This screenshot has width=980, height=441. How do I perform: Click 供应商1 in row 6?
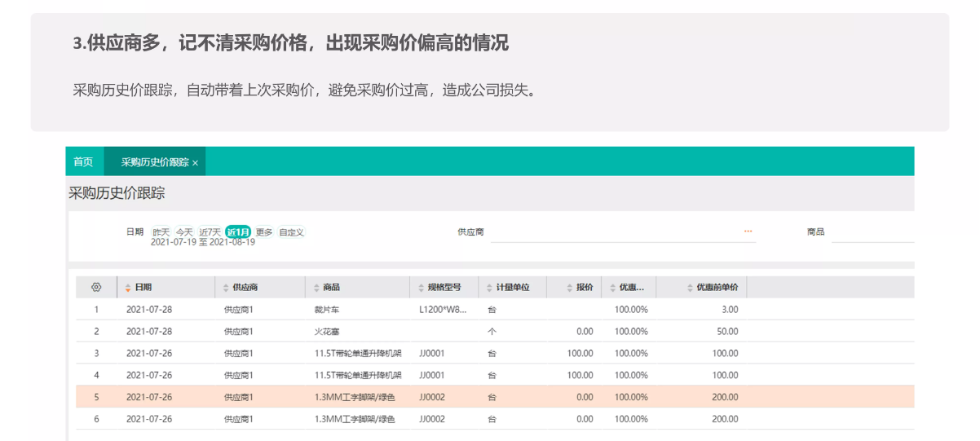[x=239, y=419]
